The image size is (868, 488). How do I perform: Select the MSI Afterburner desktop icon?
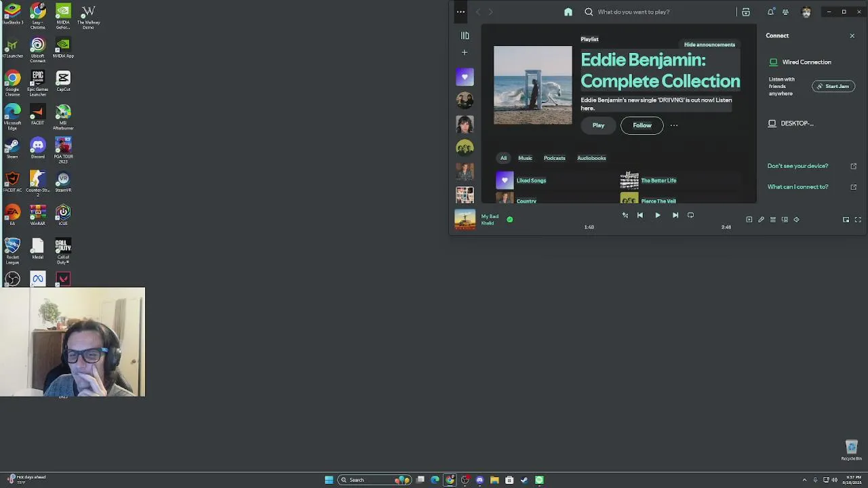(x=63, y=117)
